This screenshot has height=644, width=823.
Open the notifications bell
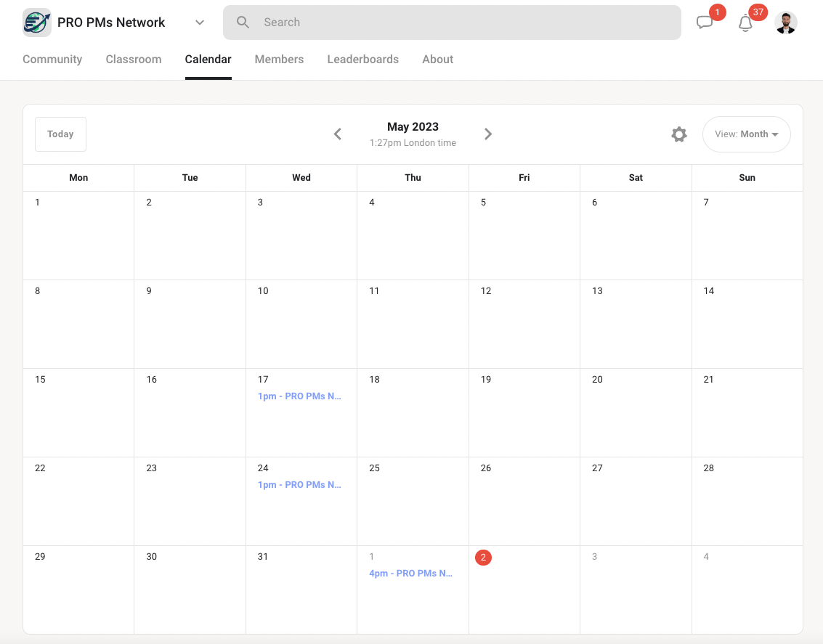tap(745, 23)
